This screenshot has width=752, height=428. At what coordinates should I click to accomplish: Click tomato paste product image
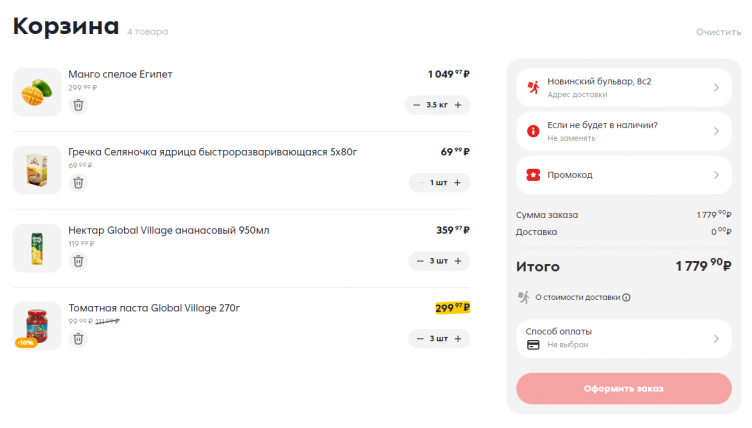tap(37, 326)
